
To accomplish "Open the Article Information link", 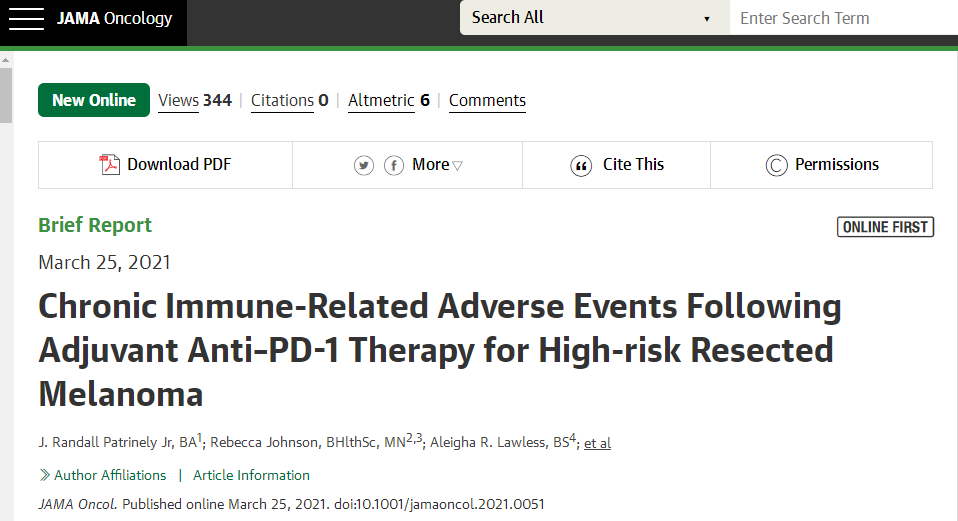I will tap(251, 475).
